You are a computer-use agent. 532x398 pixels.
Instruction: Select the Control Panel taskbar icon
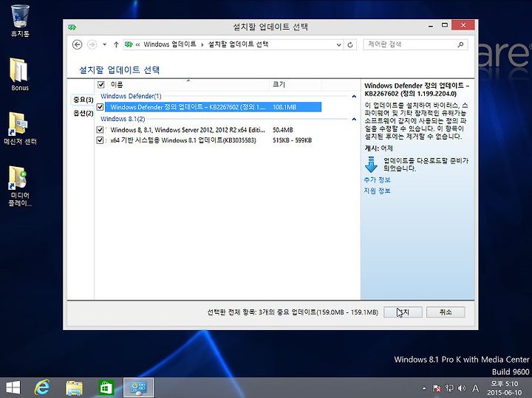click(138, 388)
